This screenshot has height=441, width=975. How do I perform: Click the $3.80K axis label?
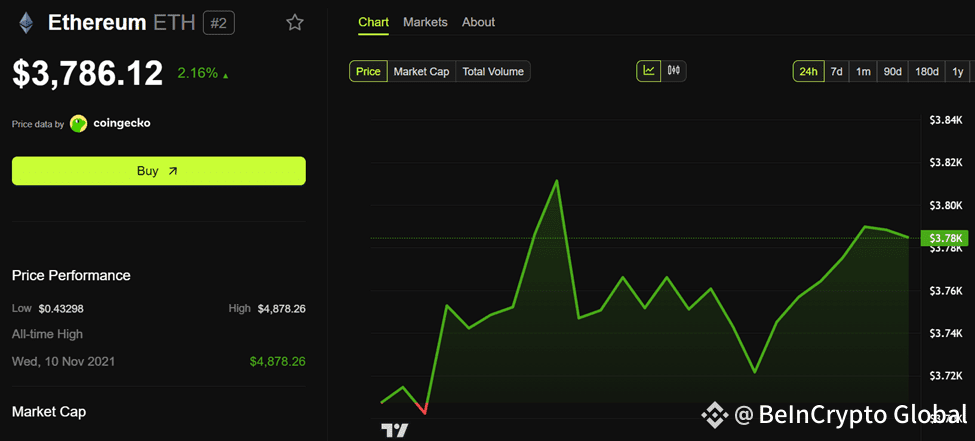point(945,205)
